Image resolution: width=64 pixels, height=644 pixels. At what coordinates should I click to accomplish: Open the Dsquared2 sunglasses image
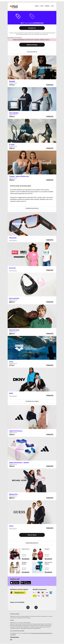pos(32,224)
